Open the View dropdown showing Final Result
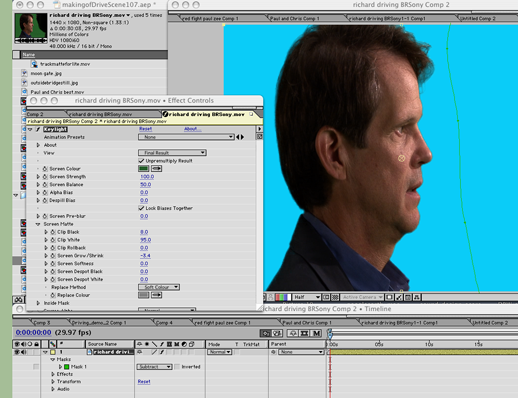 (x=172, y=153)
